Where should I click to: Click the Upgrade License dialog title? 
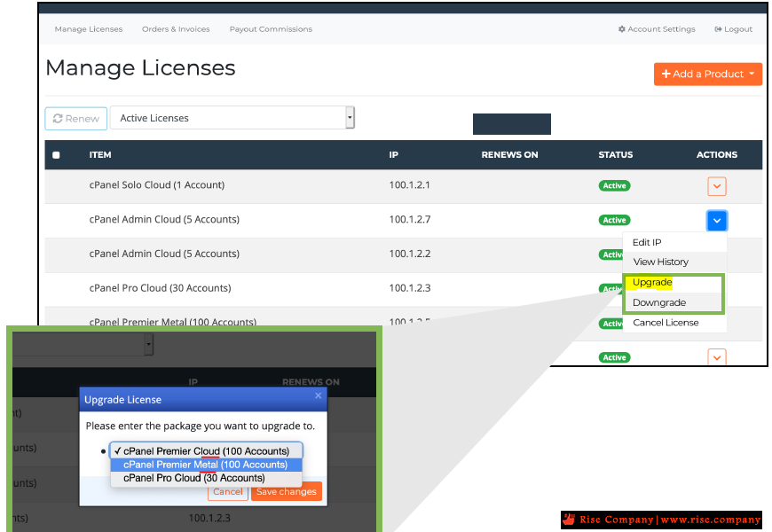point(122,400)
